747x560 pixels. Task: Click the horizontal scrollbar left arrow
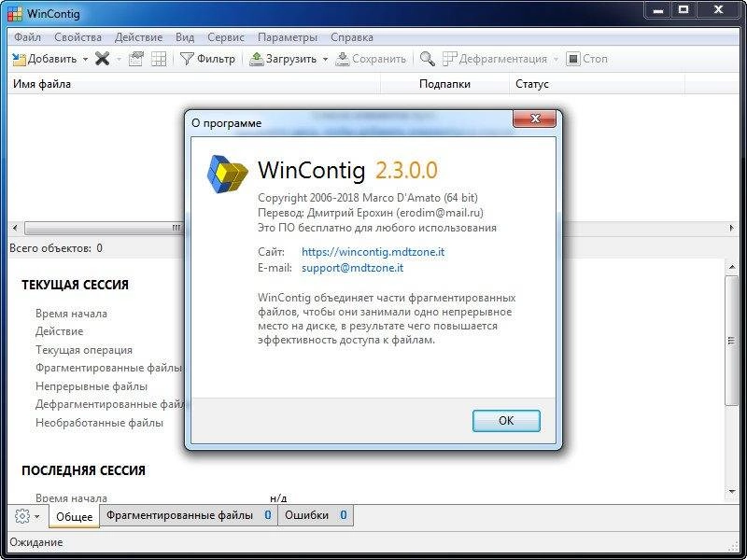tap(15, 228)
